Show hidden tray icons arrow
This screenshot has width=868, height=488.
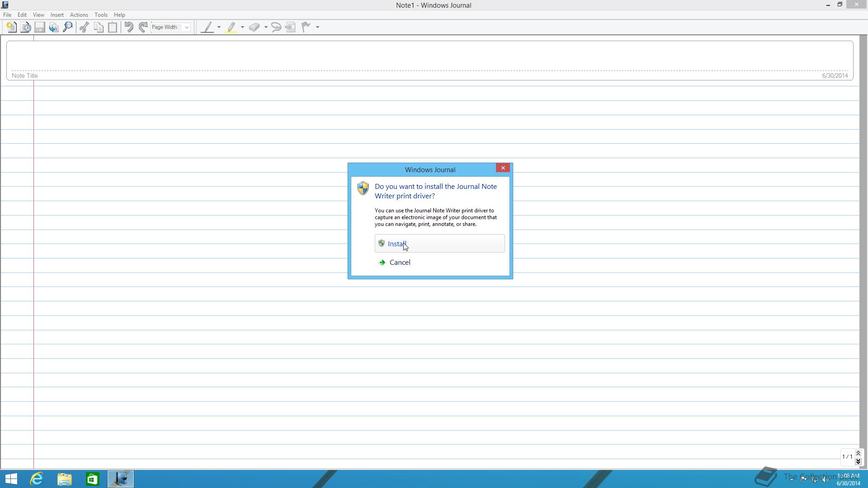[792, 479]
